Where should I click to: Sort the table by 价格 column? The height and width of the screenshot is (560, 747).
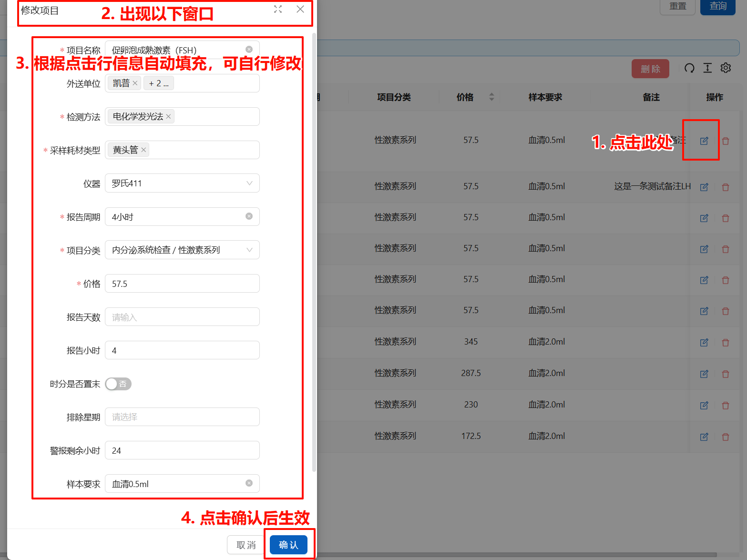(491, 97)
